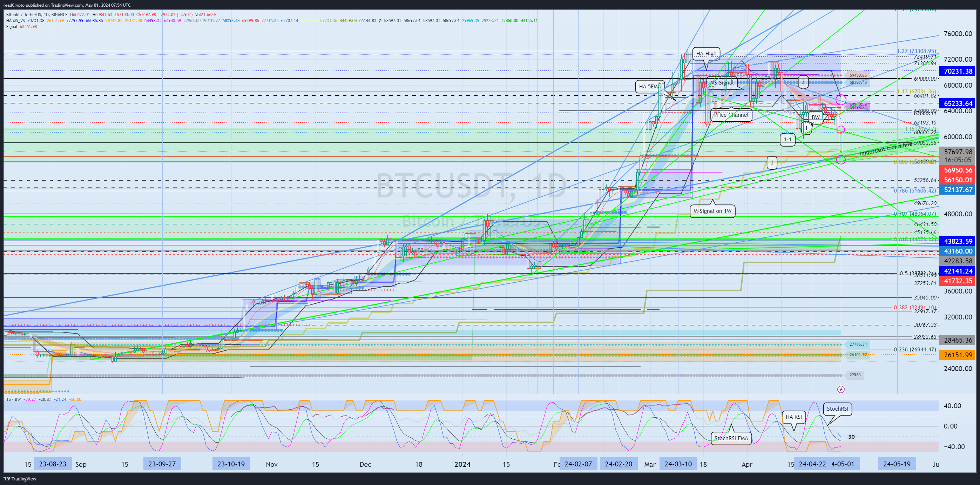Select the Fib level 1.27 (73308.95) label
The image size is (980, 485).
coord(916,51)
